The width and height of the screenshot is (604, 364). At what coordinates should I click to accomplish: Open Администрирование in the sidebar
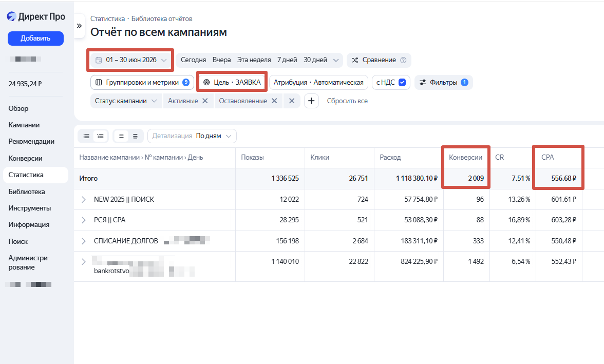[29, 263]
